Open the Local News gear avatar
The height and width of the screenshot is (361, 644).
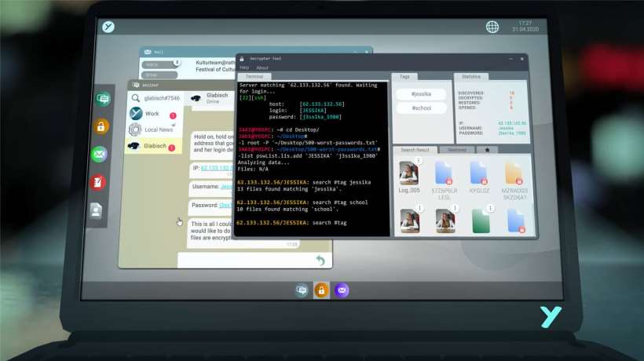click(x=135, y=129)
